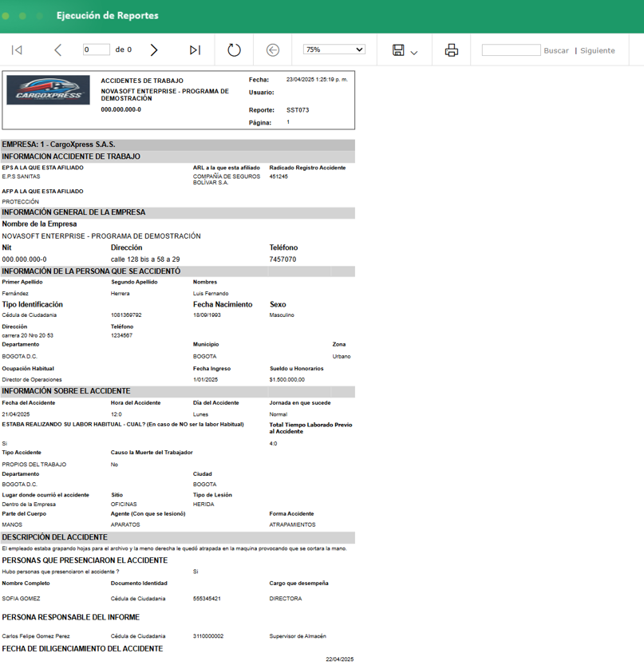Click the 'Ejecución de Reportes' title

pyautogui.click(x=108, y=15)
